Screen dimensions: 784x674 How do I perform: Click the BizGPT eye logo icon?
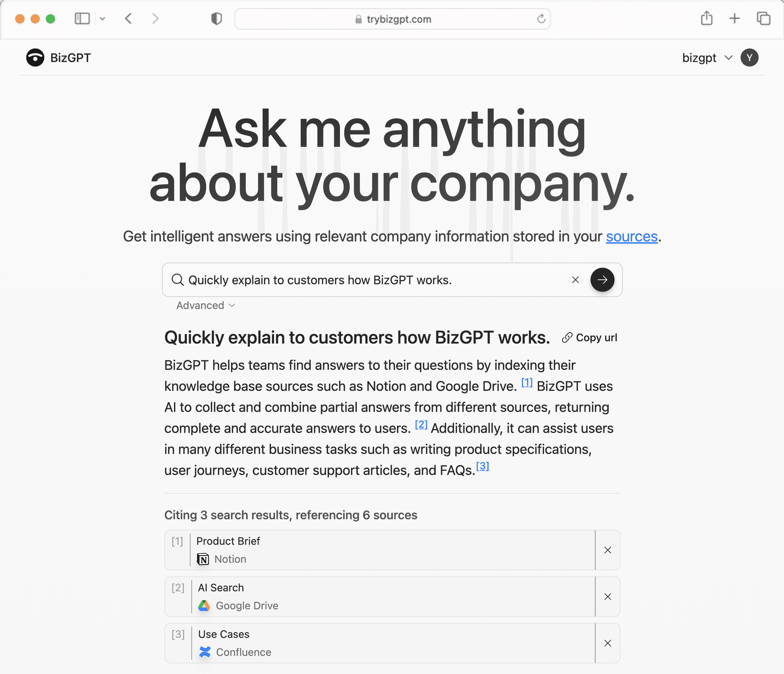pyautogui.click(x=35, y=57)
